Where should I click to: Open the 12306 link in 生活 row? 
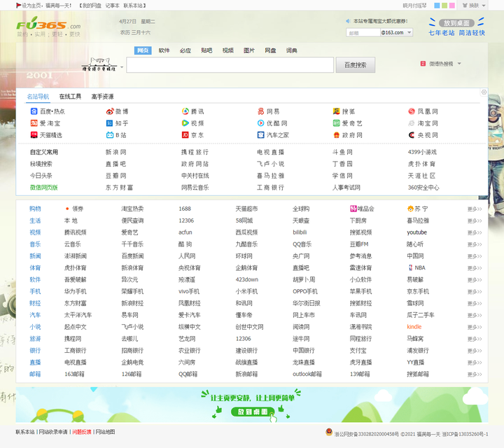186,220
